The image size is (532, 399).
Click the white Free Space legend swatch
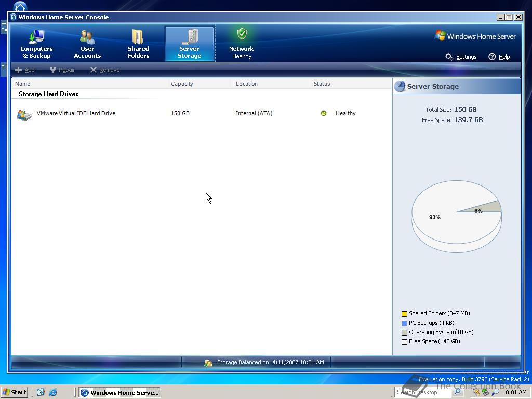pyautogui.click(x=404, y=342)
